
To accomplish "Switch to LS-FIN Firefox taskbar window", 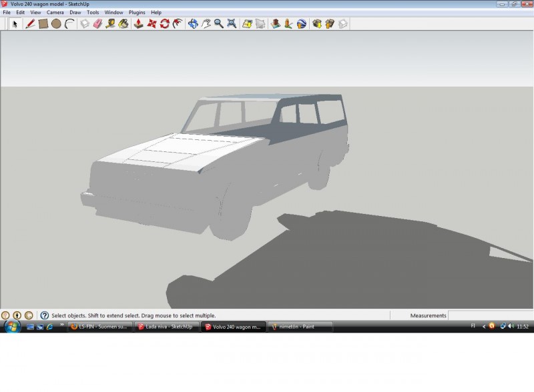I will click(99, 327).
